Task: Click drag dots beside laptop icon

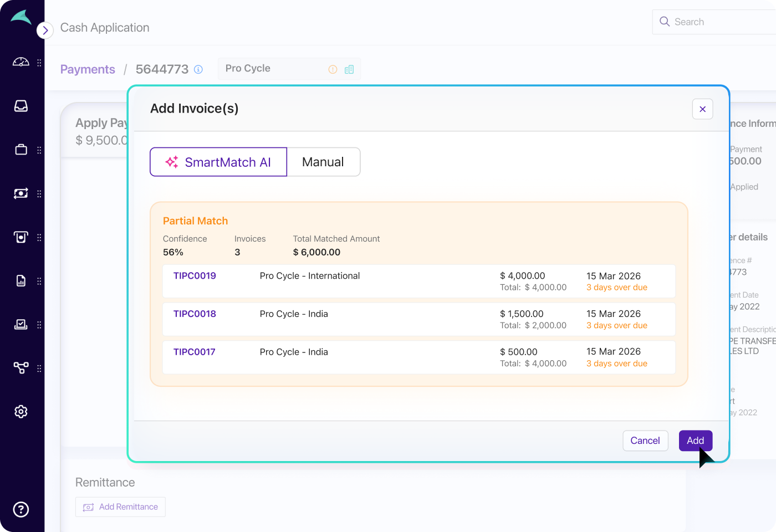Action: tap(39, 325)
